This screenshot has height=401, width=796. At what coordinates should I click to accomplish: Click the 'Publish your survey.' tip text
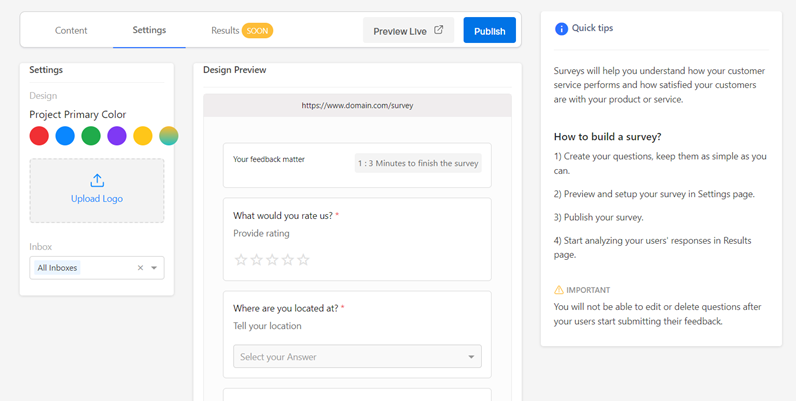604,217
